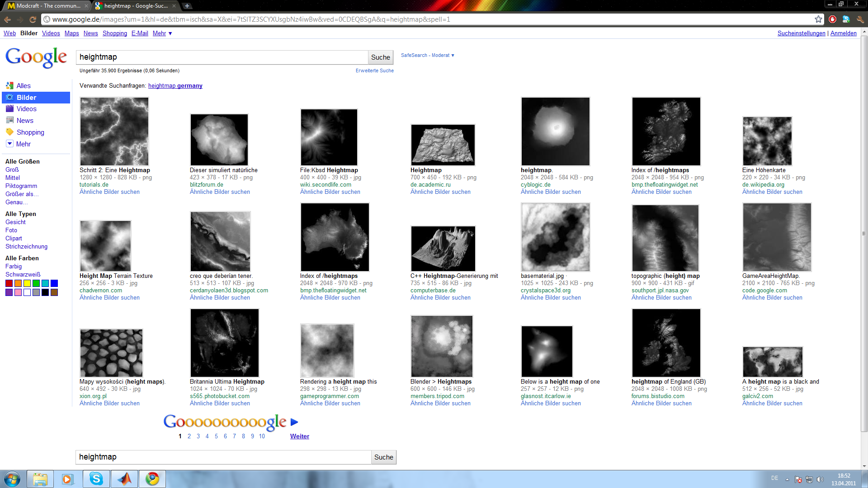This screenshot has height=488, width=868.
Task: Filter by Schwarzweiß images
Action: tap(23, 274)
